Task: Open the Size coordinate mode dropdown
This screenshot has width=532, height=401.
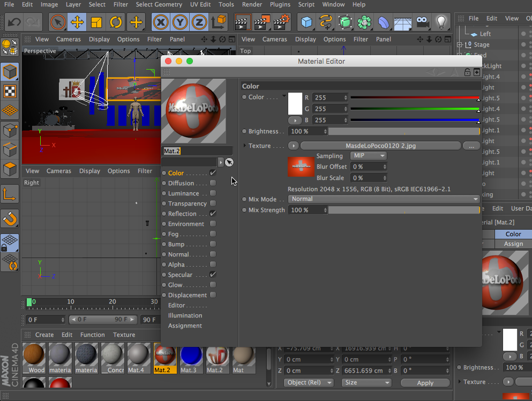Action: click(x=366, y=383)
